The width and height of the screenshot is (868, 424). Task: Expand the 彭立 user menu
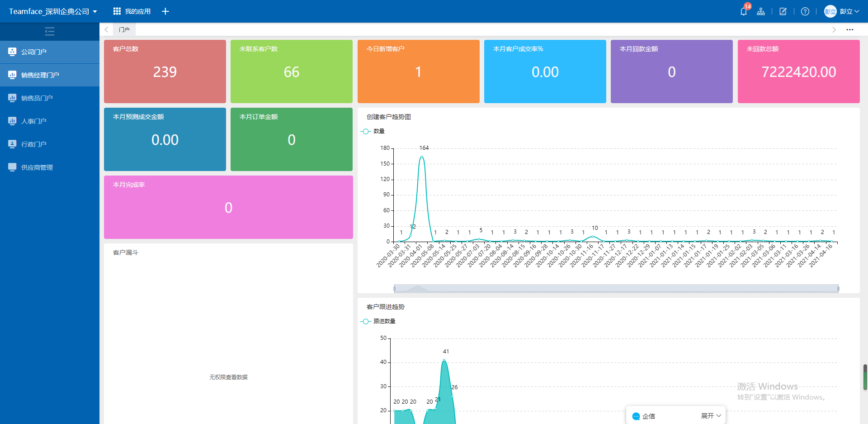click(x=849, y=11)
